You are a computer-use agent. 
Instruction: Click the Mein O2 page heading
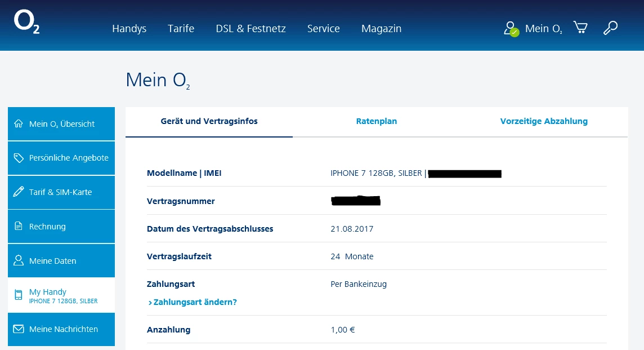click(x=158, y=80)
